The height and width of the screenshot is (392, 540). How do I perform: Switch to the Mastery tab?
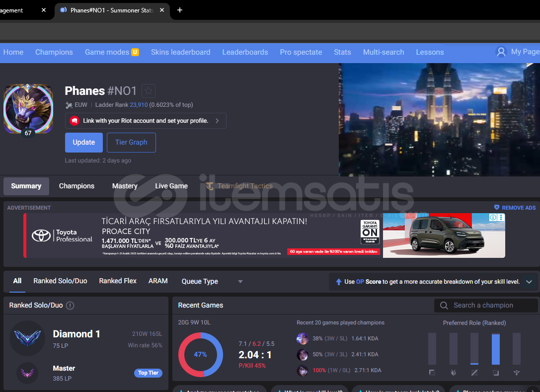pos(125,186)
